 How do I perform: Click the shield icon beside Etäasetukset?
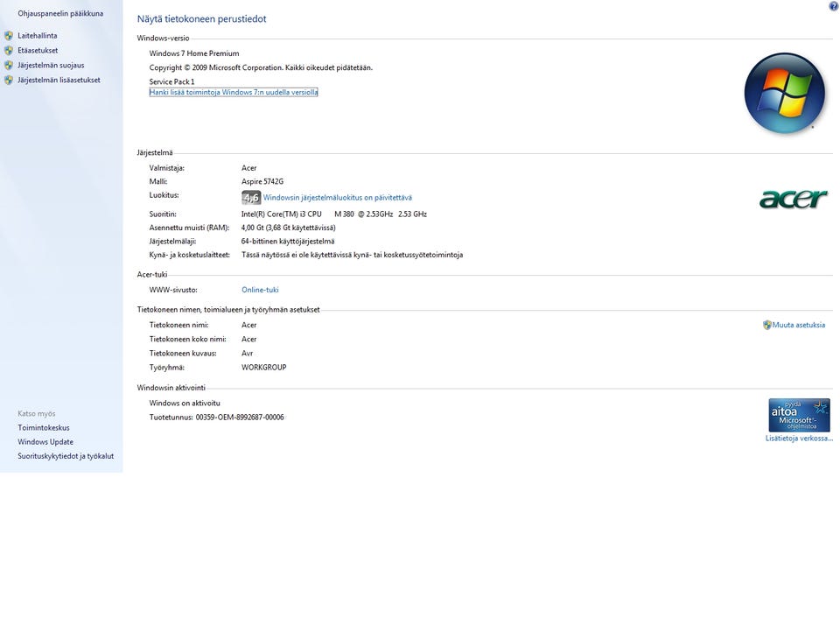pos(9,51)
